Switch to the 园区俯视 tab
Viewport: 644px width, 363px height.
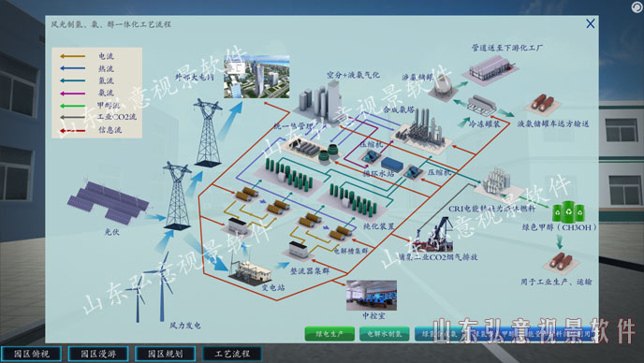pos(31,354)
